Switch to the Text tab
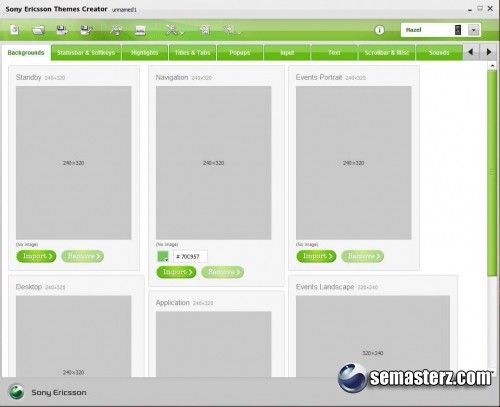The width and height of the screenshot is (500, 407). click(x=334, y=53)
